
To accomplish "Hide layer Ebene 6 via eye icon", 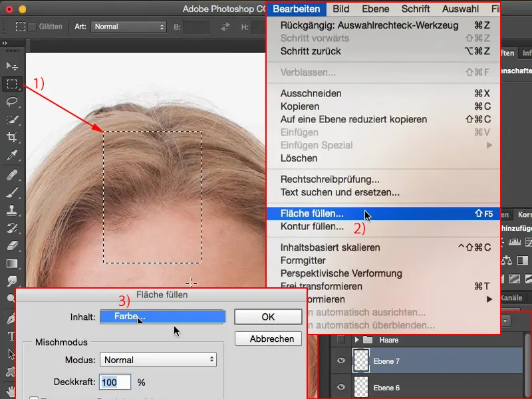I will [341, 387].
